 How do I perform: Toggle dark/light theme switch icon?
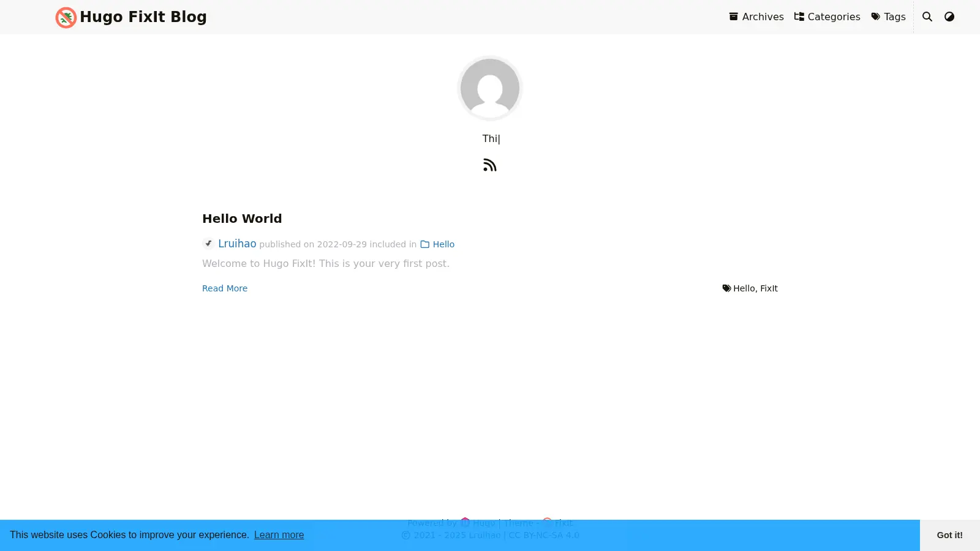pyautogui.click(x=949, y=17)
